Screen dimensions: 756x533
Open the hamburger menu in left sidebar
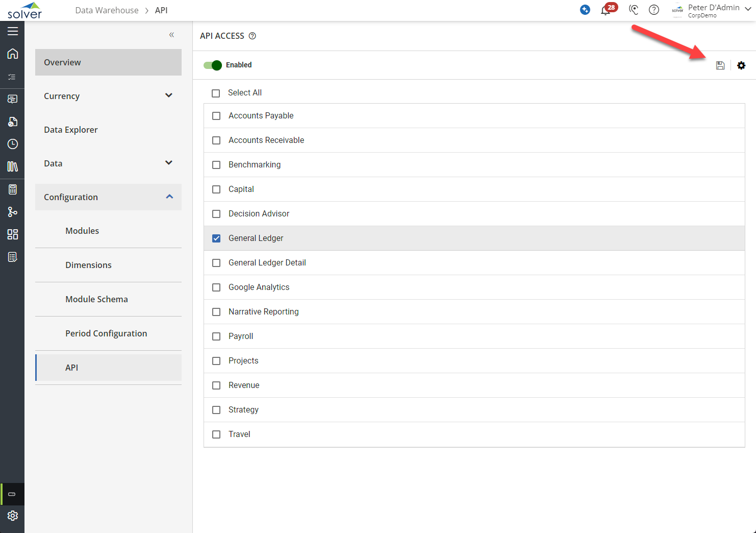pyautogui.click(x=13, y=31)
